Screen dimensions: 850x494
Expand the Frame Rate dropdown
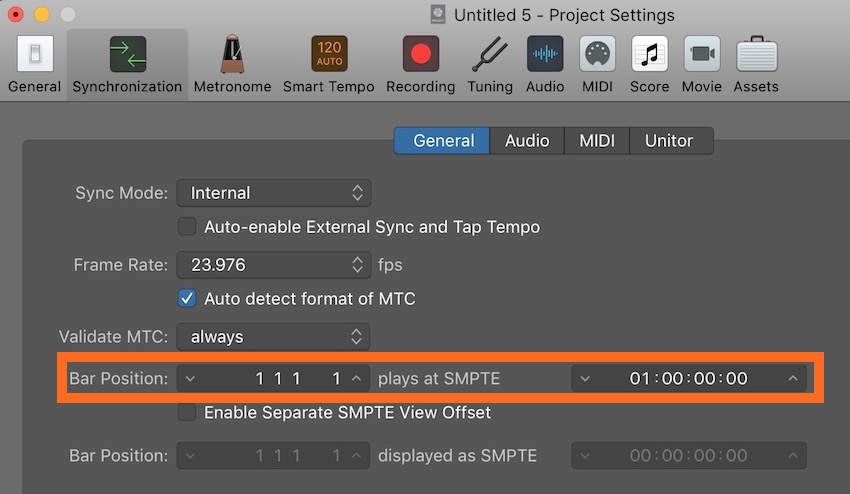coord(273,265)
